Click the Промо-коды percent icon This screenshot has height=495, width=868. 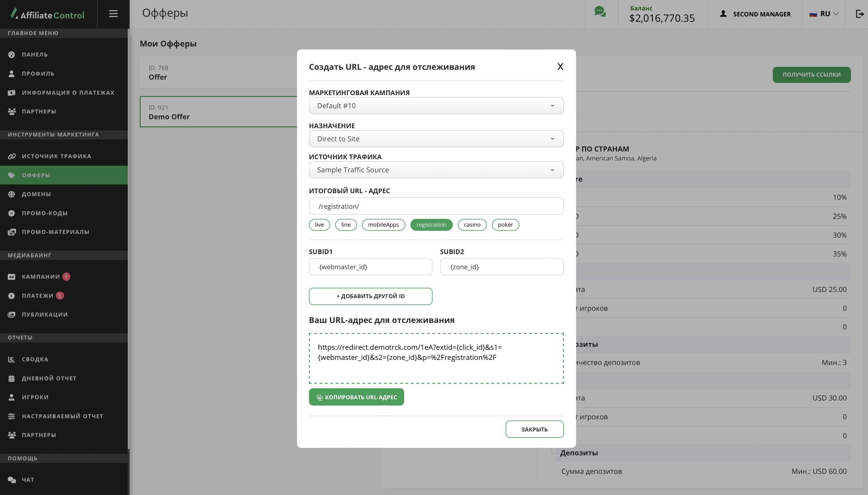[x=12, y=213]
